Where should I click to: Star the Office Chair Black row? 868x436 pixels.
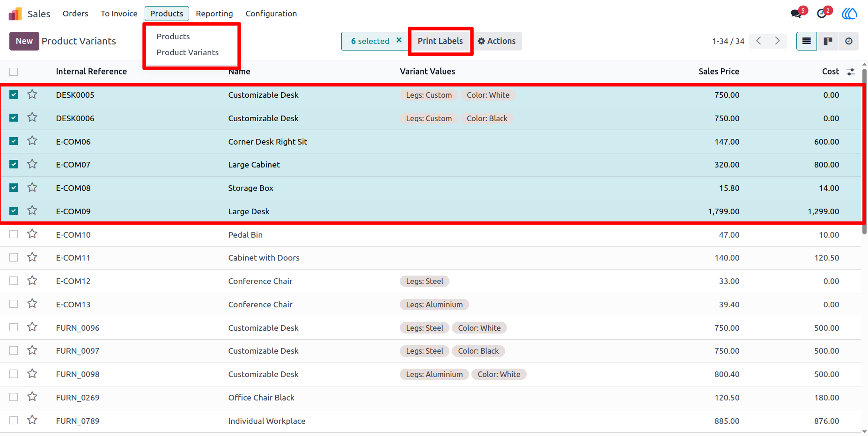click(32, 397)
